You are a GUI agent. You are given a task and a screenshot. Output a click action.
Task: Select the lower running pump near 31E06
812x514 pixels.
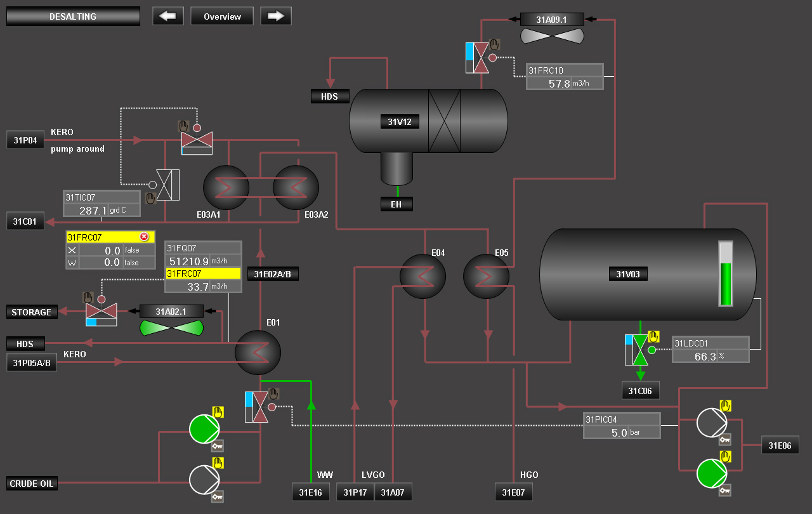click(x=712, y=473)
